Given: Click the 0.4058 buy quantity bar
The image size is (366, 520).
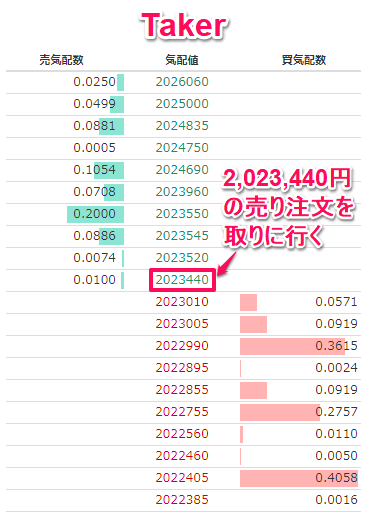Looking at the screenshot, I should click(299, 478).
